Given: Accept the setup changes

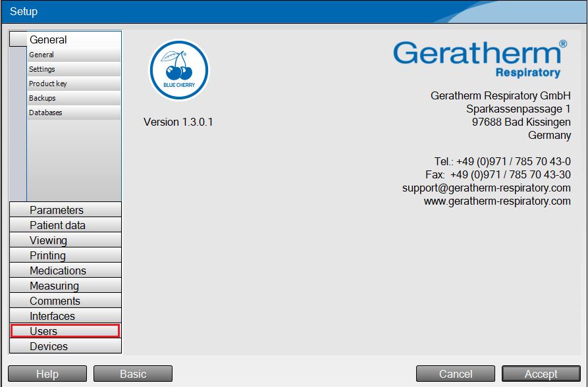Looking at the screenshot, I should tap(541, 374).
